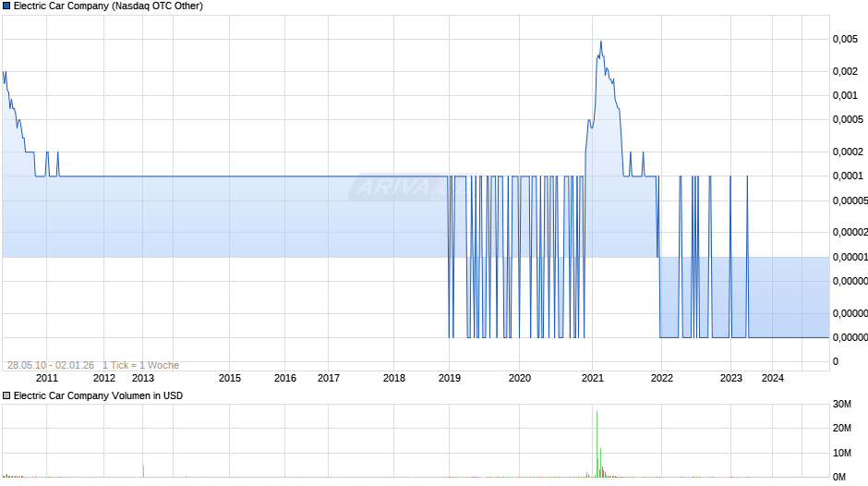Screen dimensions: 868x486
Task: Click the 2022 year label on the x-axis
Action: 661,378
